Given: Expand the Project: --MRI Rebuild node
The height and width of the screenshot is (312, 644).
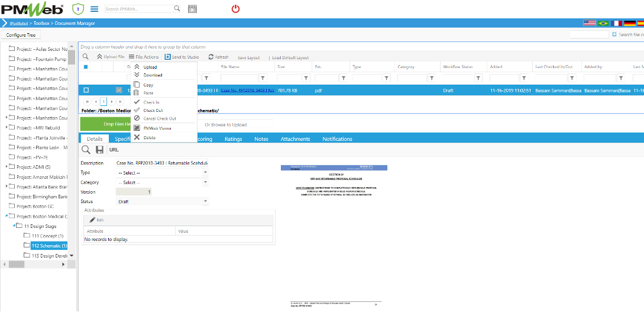Looking at the screenshot, I should [x=6, y=127].
